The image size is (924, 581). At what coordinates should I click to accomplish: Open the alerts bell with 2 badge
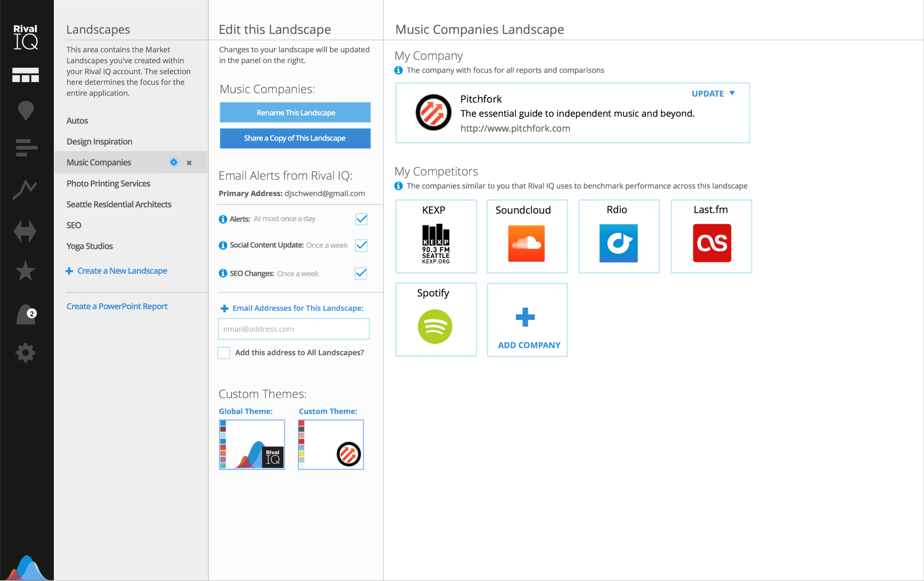coord(26,315)
